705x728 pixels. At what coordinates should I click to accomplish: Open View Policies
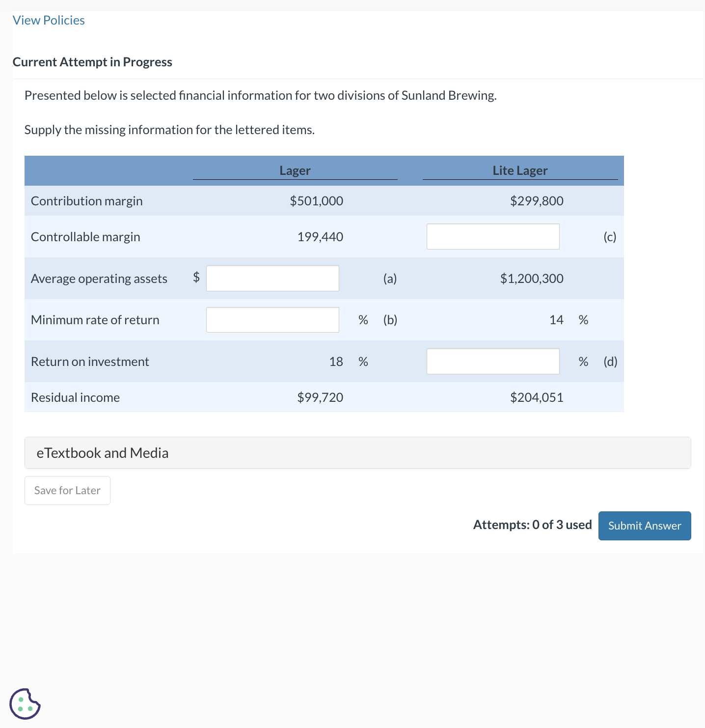click(x=49, y=20)
